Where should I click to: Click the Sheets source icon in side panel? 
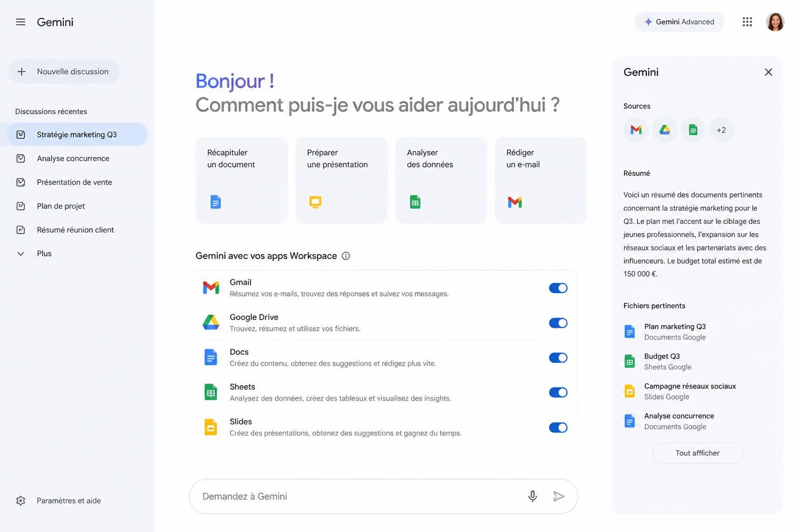(693, 130)
